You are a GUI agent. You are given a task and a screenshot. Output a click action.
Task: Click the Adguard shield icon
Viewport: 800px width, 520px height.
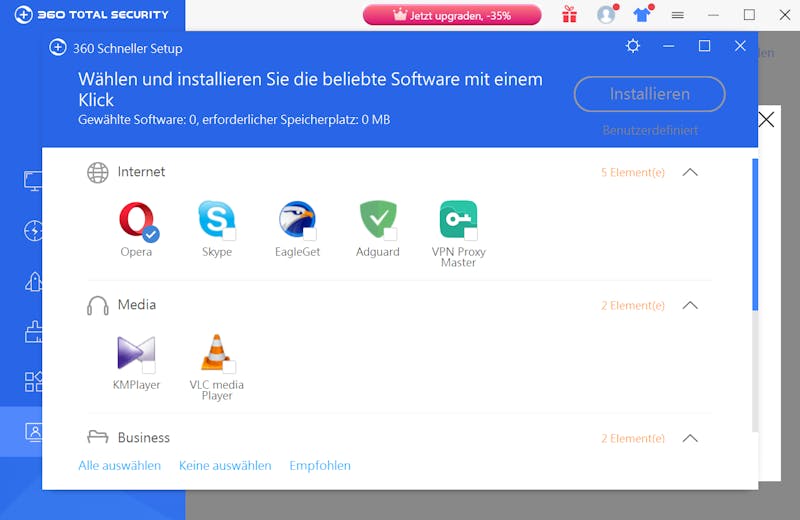[x=378, y=218]
